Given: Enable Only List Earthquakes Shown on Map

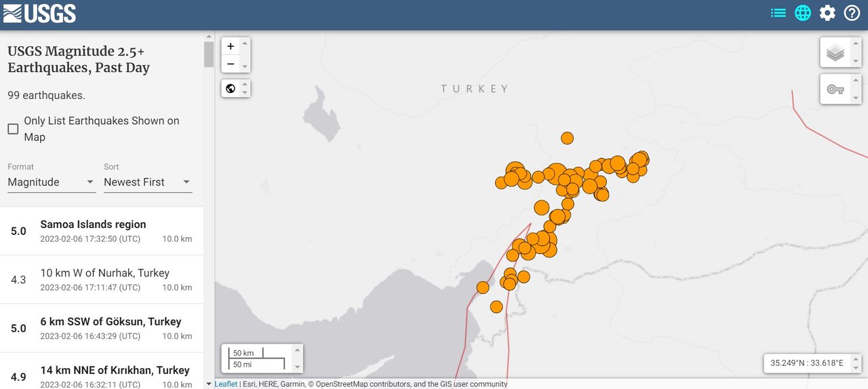Looking at the screenshot, I should point(13,129).
